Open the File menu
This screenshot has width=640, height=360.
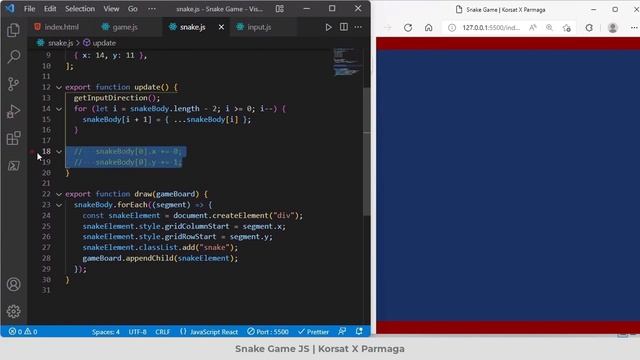(x=29, y=9)
